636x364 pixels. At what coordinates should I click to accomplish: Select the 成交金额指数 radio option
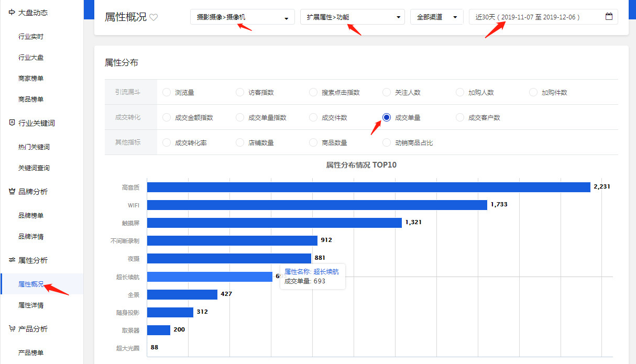pyautogui.click(x=167, y=118)
